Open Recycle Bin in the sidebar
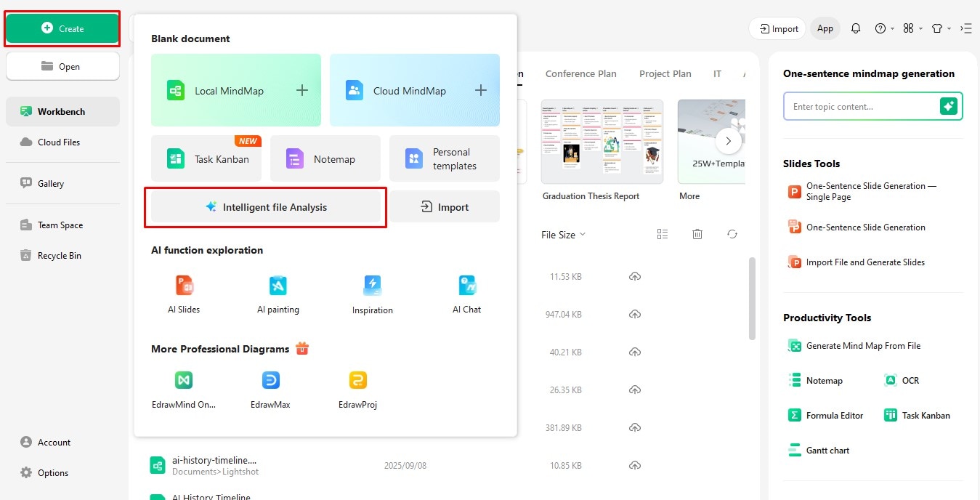 pos(58,255)
